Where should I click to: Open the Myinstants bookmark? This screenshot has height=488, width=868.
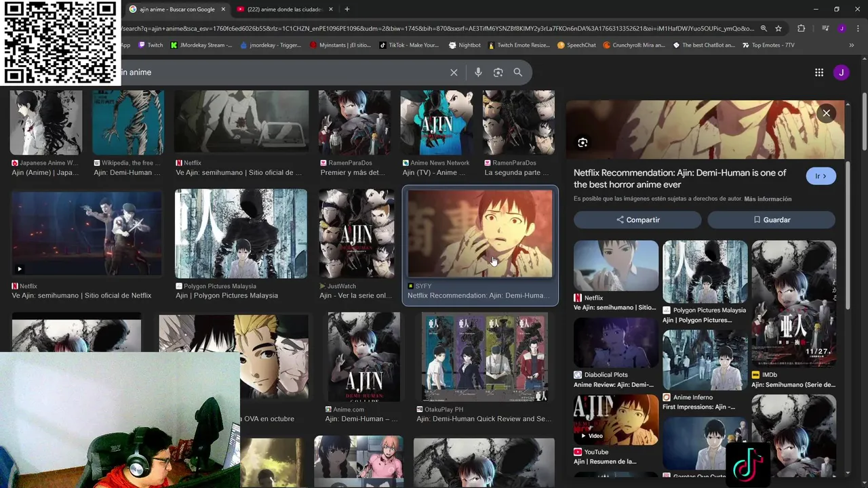point(340,45)
